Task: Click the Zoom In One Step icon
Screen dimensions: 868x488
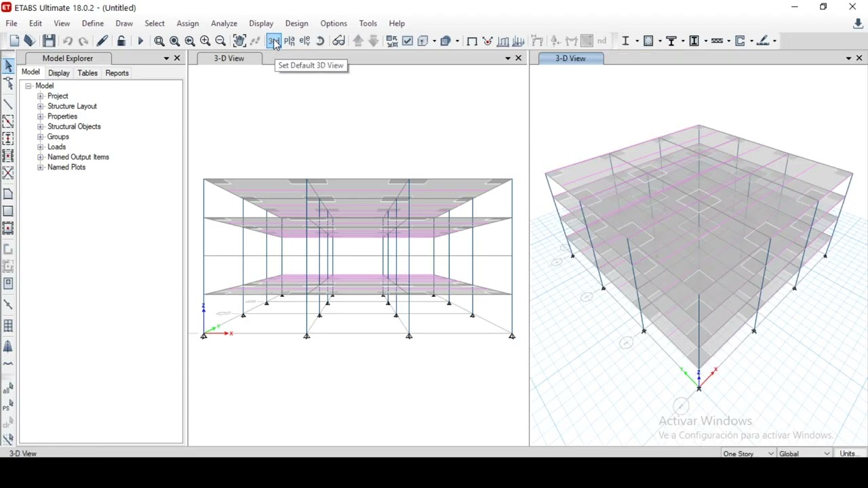Action: tap(205, 41)
